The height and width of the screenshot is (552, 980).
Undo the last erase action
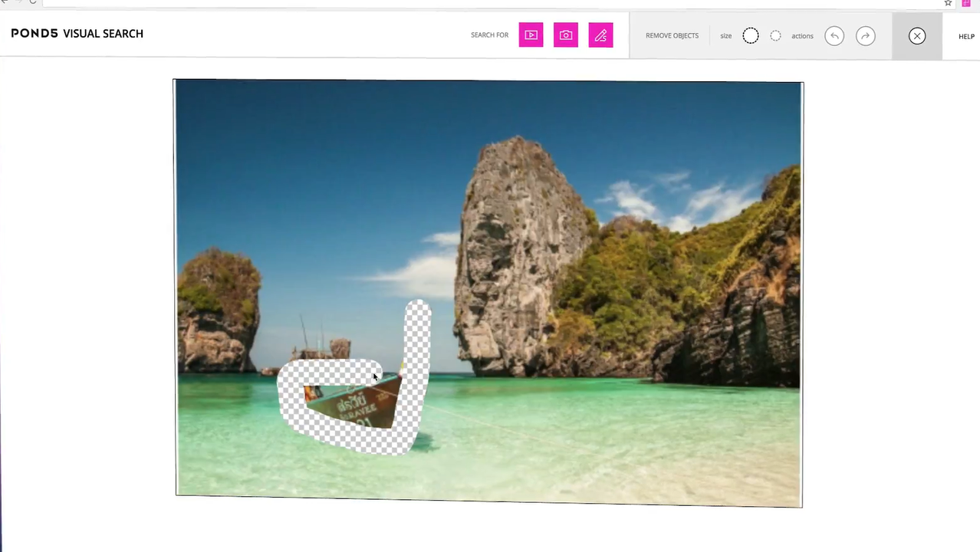[x=834, y=36]
